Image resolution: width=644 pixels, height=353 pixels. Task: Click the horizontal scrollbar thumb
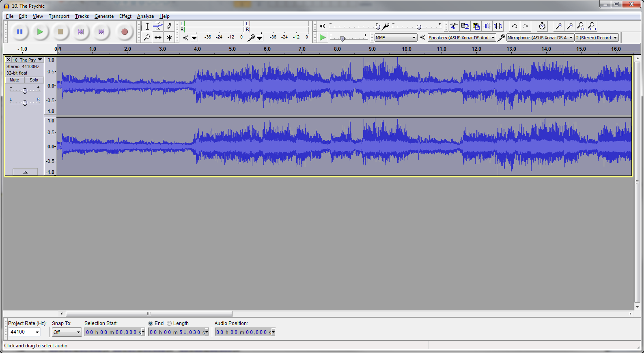[x=149, y=314]
